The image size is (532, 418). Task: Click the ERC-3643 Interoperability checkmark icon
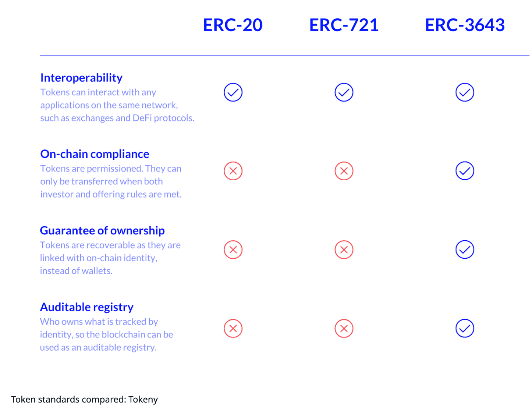(x=465, y=92)
